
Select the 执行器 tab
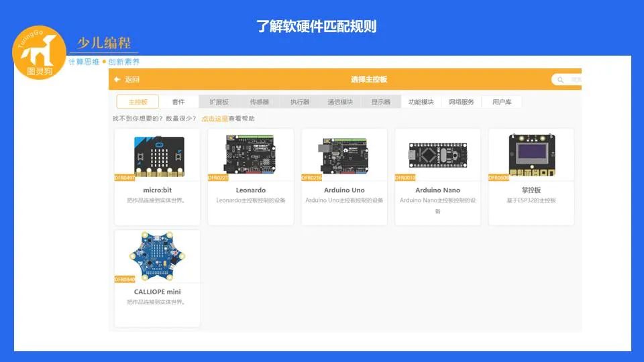[x=300, y=102]
